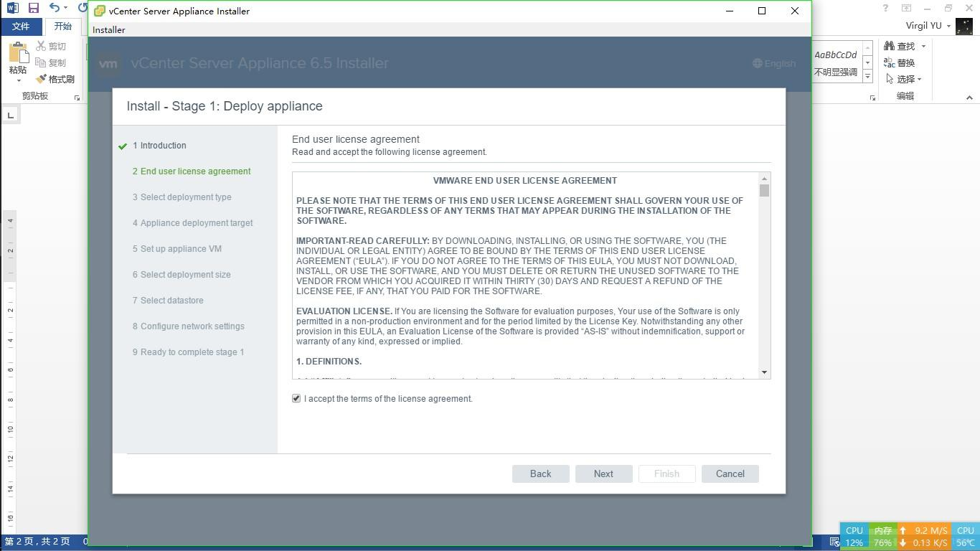Expand the Word styles gallery More button

[x=867, y=76]
